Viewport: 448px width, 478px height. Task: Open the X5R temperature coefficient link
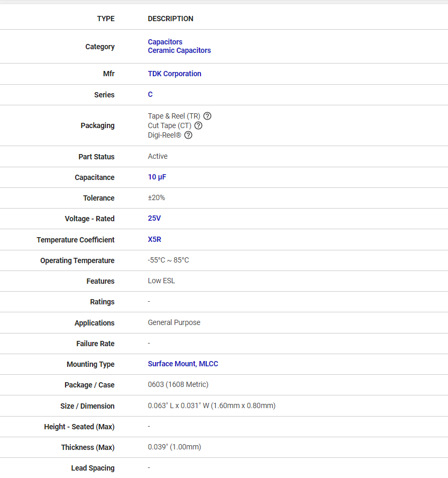click(x=154, y=239)
